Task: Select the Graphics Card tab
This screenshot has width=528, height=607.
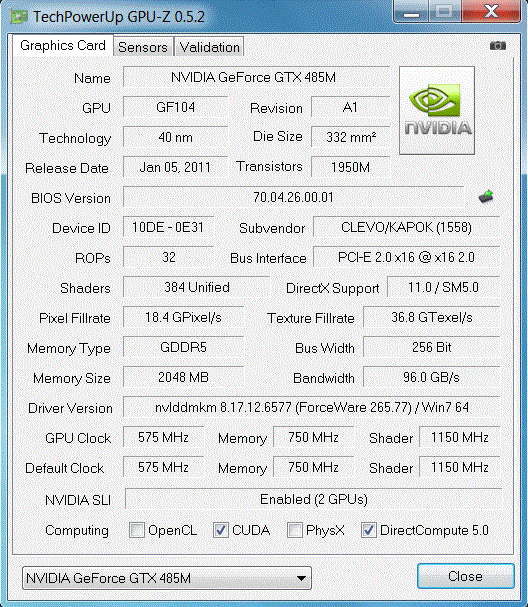Action: coord(63,45)
